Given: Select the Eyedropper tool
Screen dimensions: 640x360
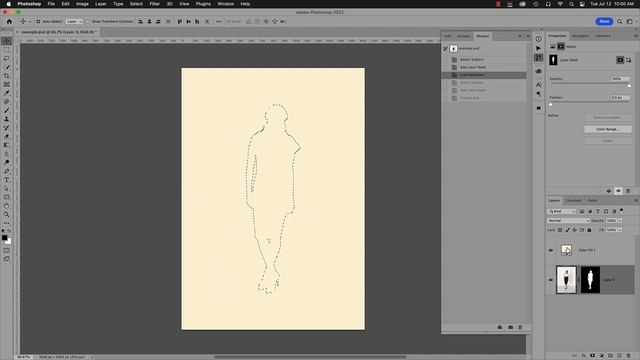Looking at the screenshot, I should point(7,93).
